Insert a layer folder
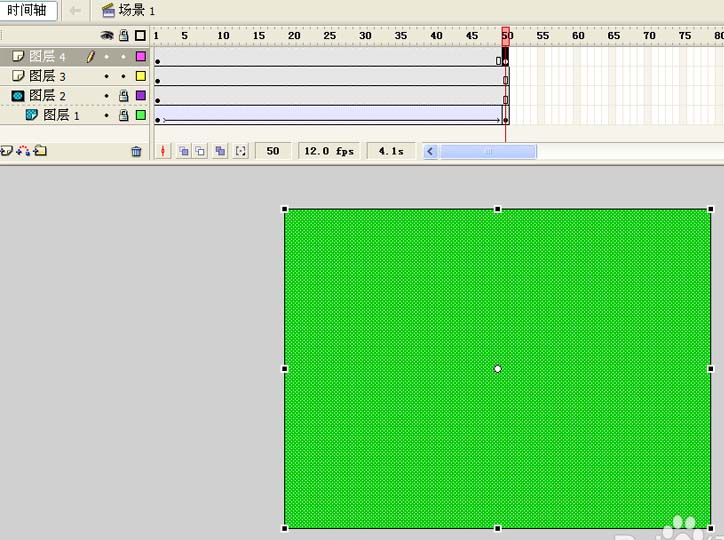 point(40,150)
